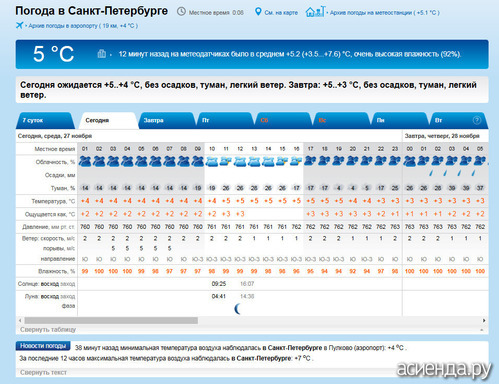The image size is (499, 384).
Task: Click the city buildings sensor icon
Action: [x=102, y=54]
